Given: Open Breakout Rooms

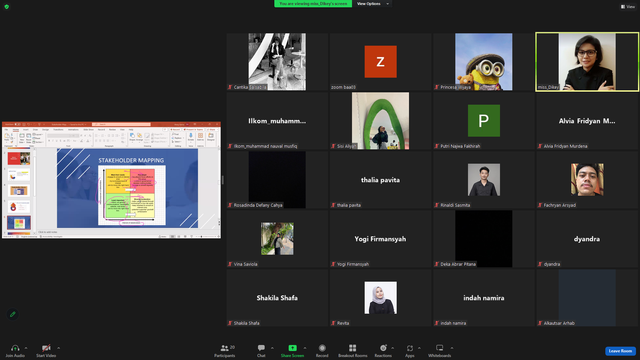Looking at the screenshot, I should tap(353, 350).
